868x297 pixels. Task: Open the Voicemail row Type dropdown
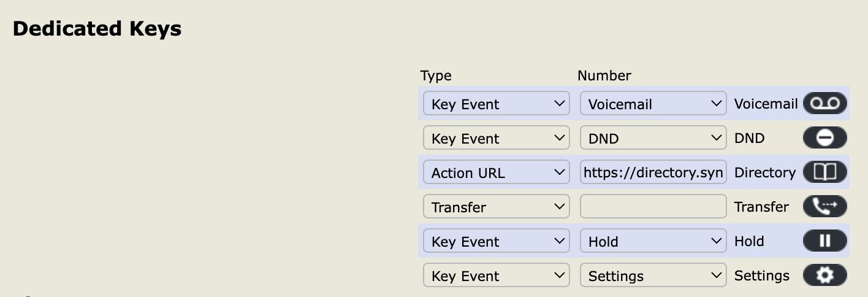[x=496, y=104]
